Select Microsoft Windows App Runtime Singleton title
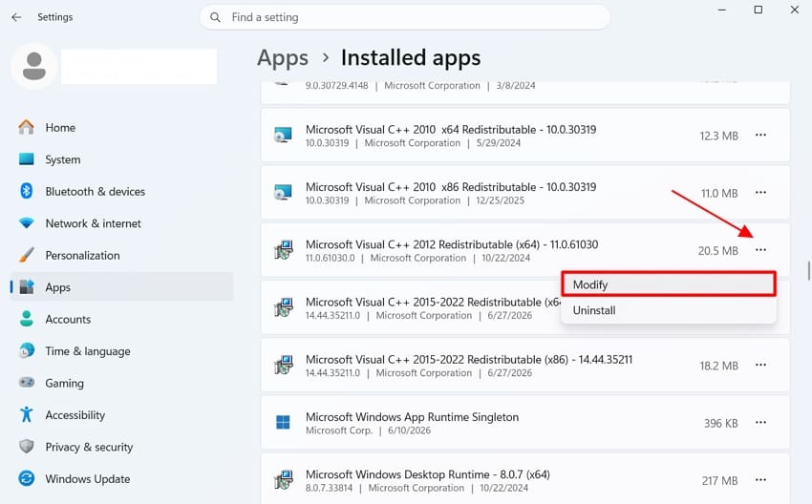The width and height of the screenshot is (812, 504). click(x=412, y=416)
